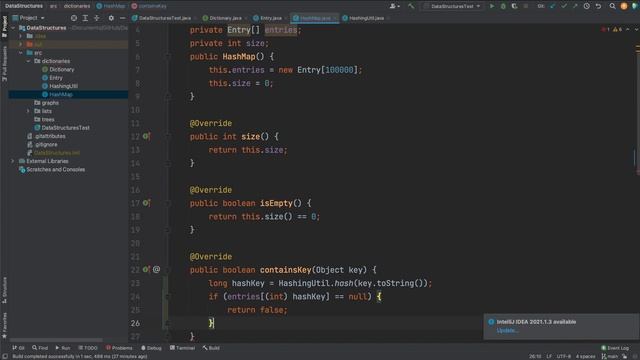Open HashingUtil file in project tree
The image size is (640, 360).
tap(63, 86)
